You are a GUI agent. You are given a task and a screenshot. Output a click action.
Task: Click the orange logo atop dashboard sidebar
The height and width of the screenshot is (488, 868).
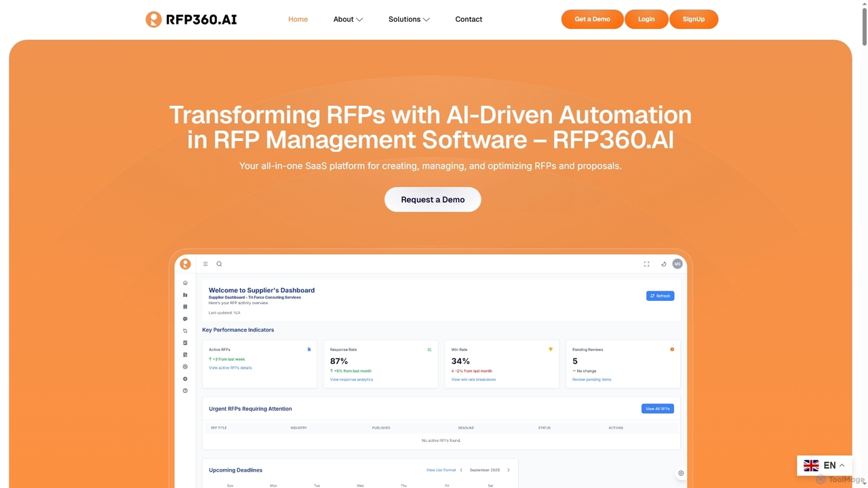185,264
